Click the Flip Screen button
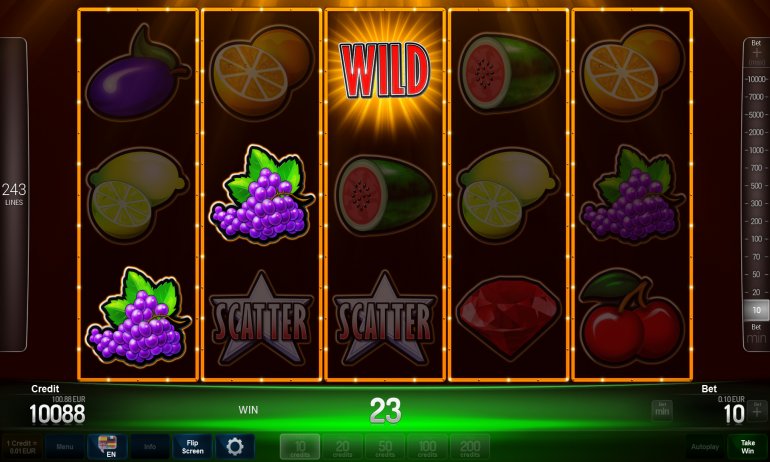Image resolution: width=770 pixels, height=462 pixels. coord(192,446)
